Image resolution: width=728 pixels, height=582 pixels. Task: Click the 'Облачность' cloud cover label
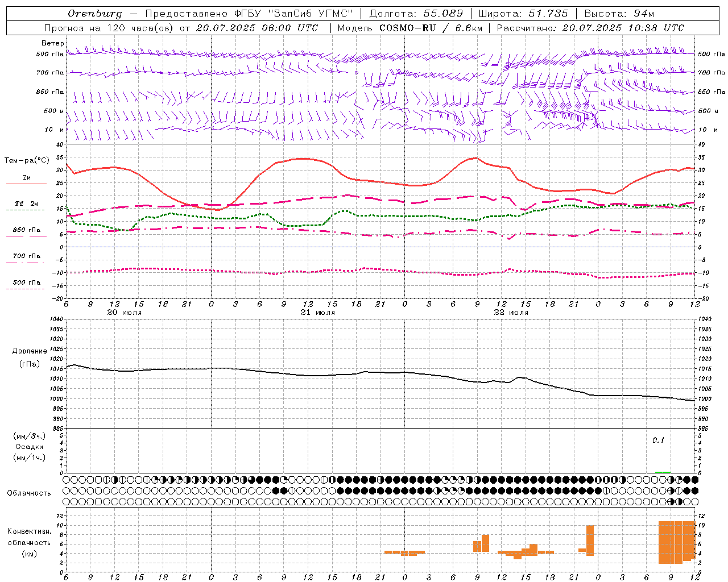tap(29, 493)
